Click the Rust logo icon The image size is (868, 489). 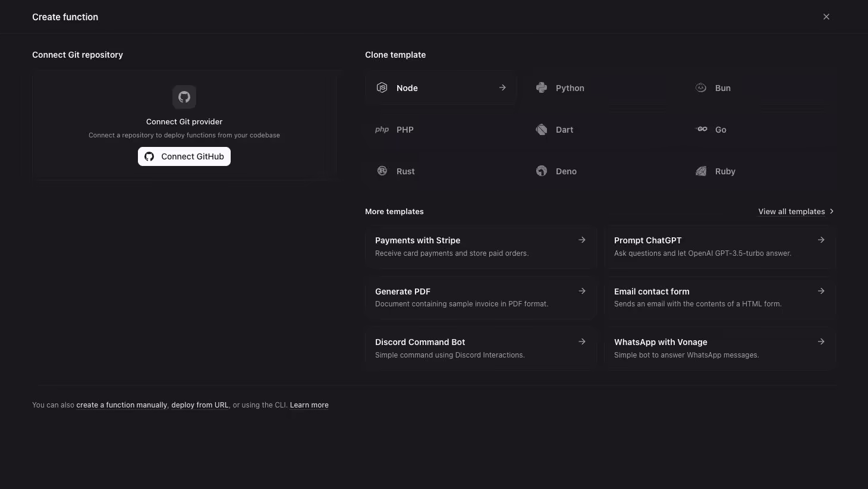point(382,171)
